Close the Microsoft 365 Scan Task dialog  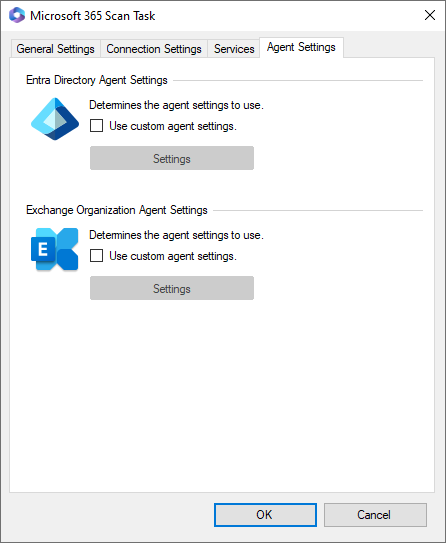coord(430,15)
